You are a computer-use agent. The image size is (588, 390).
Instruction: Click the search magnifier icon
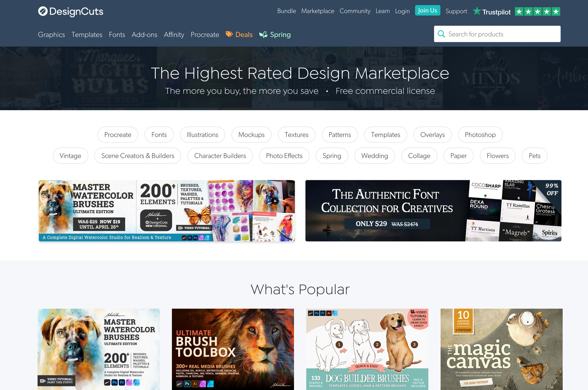coord(441,34)
